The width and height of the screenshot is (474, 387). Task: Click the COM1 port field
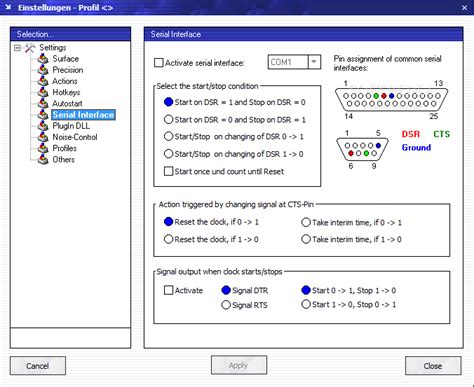coord(288,62)
